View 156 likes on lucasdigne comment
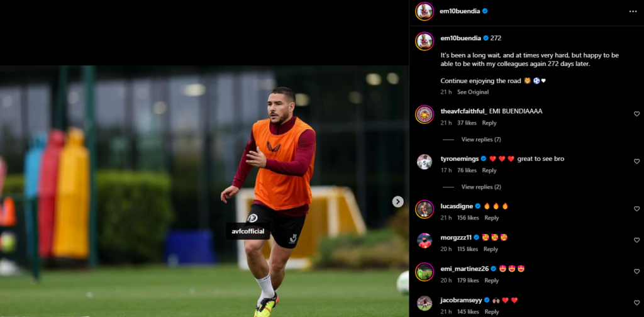Viewport: 644px width, 317px height. point(468,218)
